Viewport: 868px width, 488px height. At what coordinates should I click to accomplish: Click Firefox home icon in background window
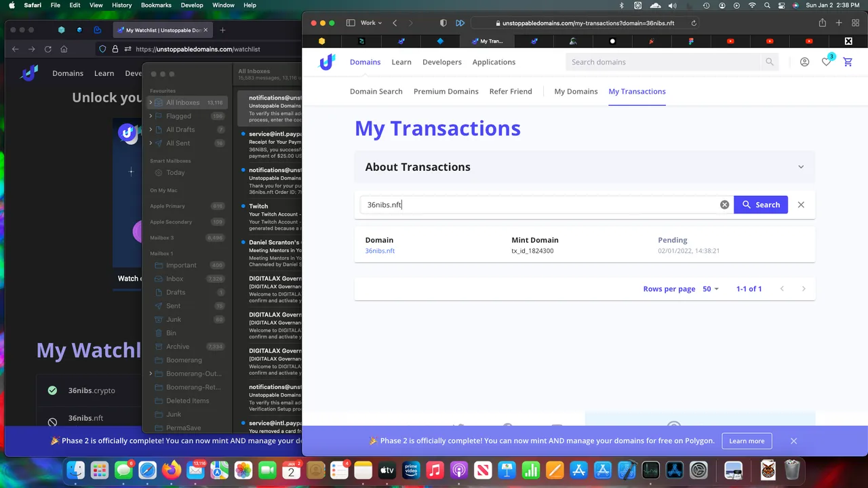coord(64,49)
